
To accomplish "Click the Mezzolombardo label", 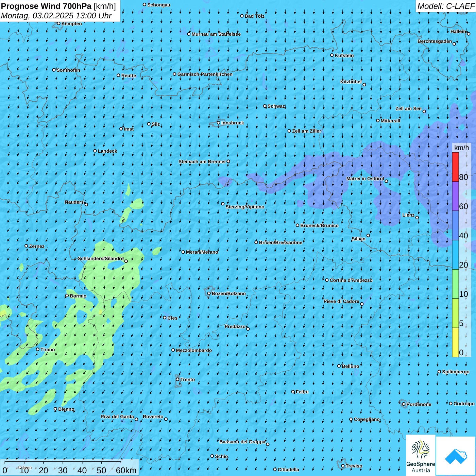I will point(194,350).
